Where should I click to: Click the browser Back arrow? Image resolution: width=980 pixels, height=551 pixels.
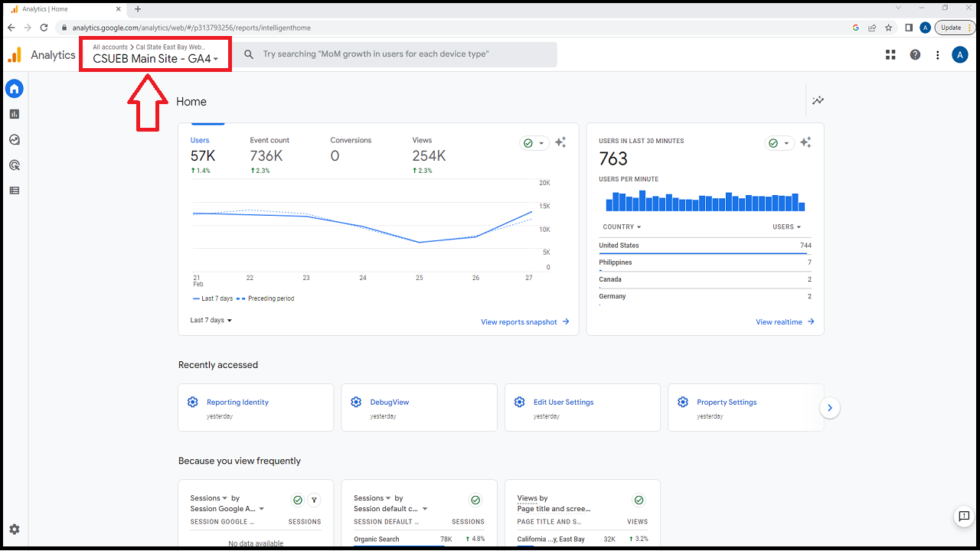point(11,28)
